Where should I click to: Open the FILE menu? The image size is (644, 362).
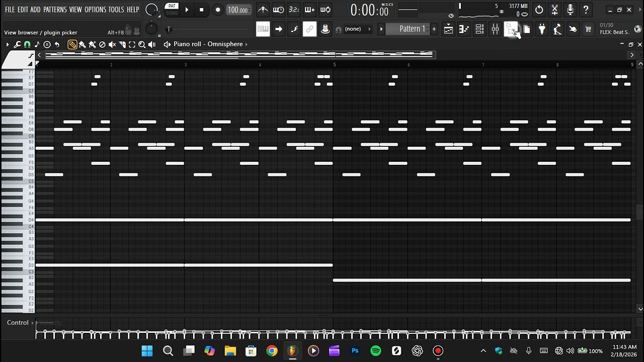[10, 10]
